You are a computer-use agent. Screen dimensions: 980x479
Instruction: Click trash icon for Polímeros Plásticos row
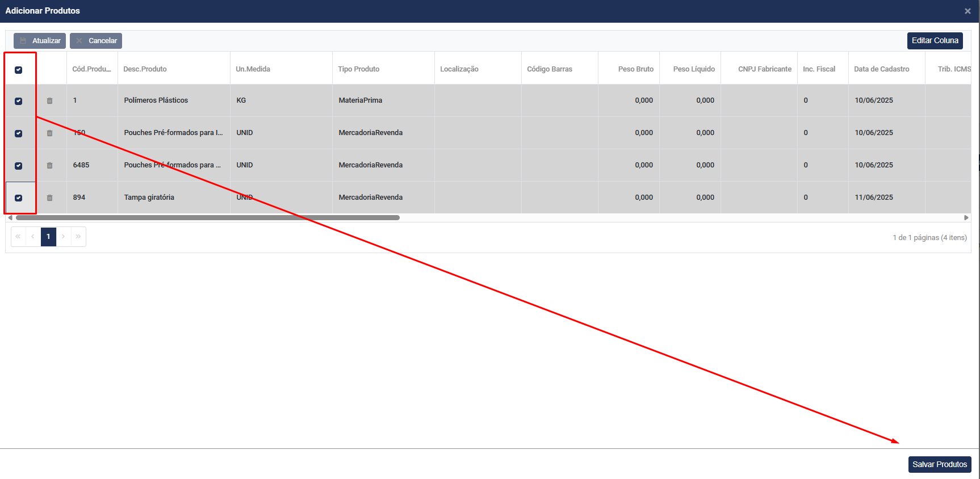click(49, 101)
